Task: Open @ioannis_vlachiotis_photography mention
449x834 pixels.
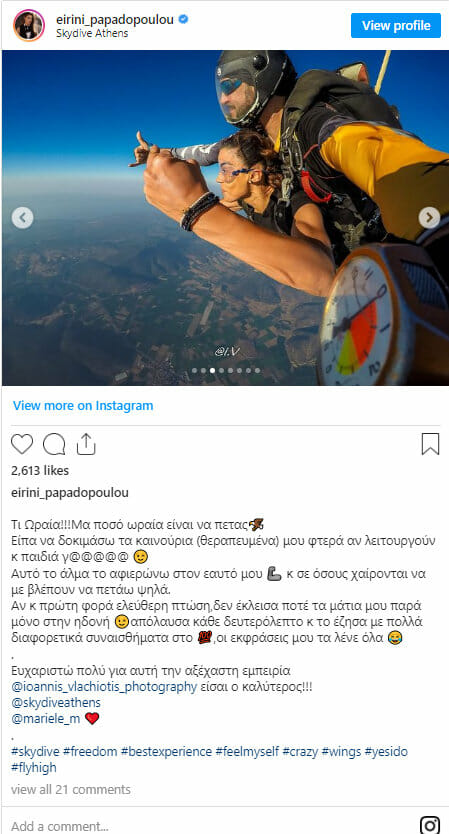Action: coord(104,686)
